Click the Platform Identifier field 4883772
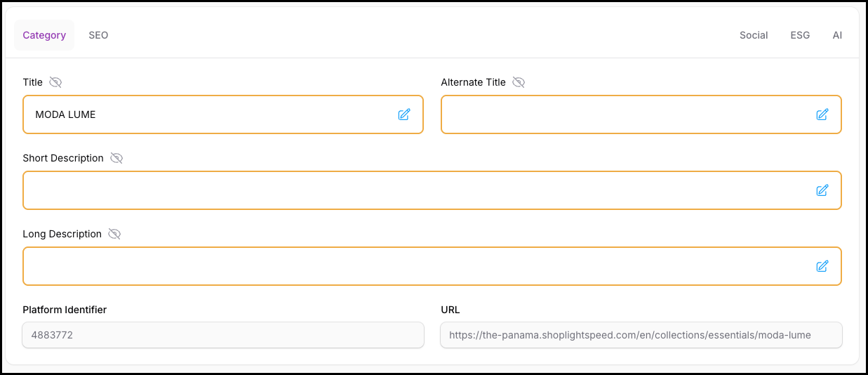The width and height of the screenshot is (868, 375). click(x=223, y=335)
